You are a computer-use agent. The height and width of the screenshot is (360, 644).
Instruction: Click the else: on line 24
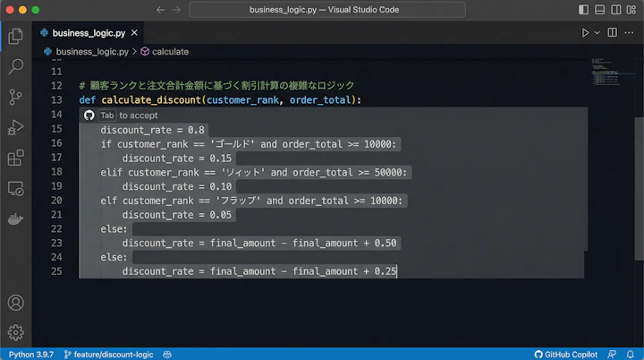coord(114,257)
